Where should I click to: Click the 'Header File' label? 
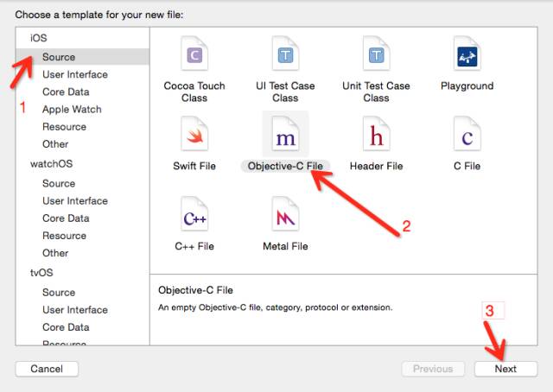click(x=377, y=166)
